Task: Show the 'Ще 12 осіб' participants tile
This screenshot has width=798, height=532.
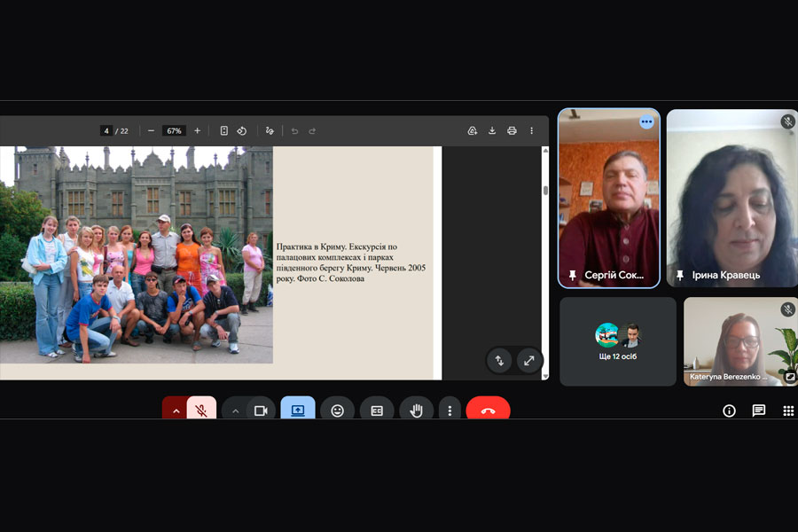Action: tap(617, 341)
